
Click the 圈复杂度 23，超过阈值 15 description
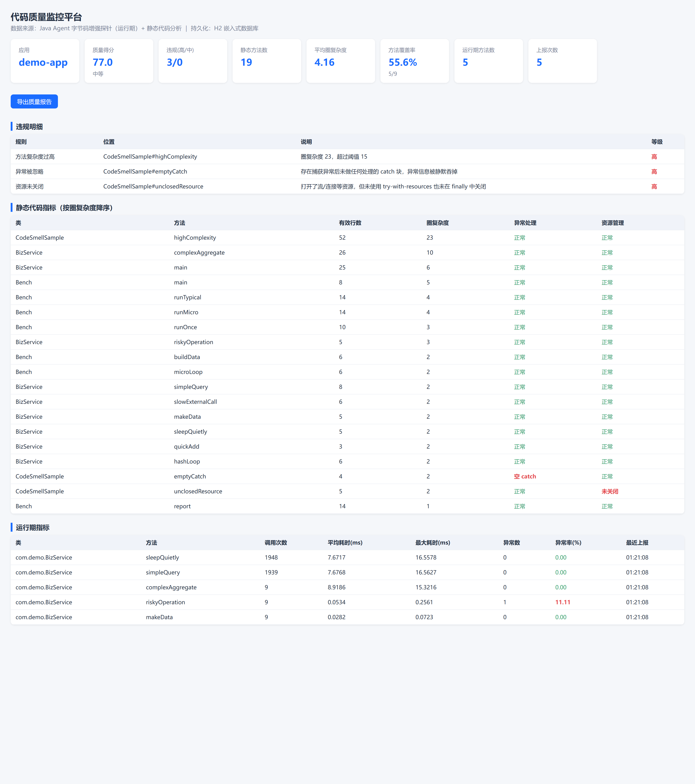click(x=334, y=157)
